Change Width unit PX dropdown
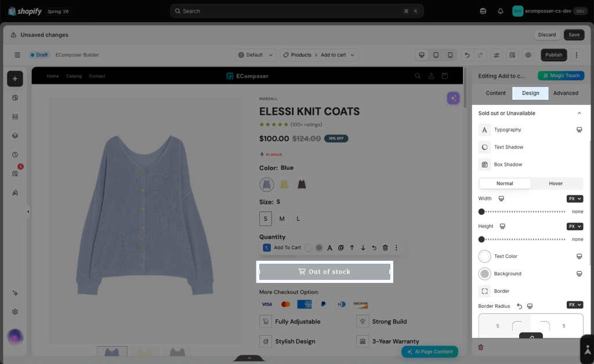Image resolution: width=594 pixels, height=364 pixels. 575,199
